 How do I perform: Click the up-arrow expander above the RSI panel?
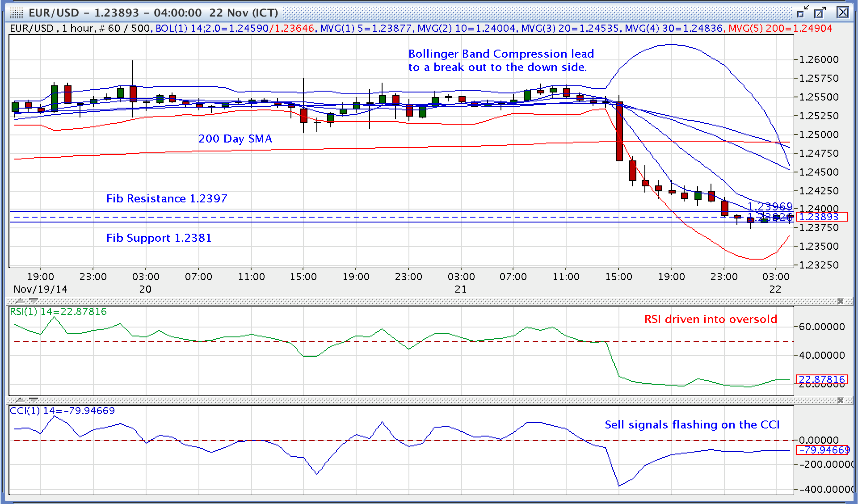click(x=20, y=301)
